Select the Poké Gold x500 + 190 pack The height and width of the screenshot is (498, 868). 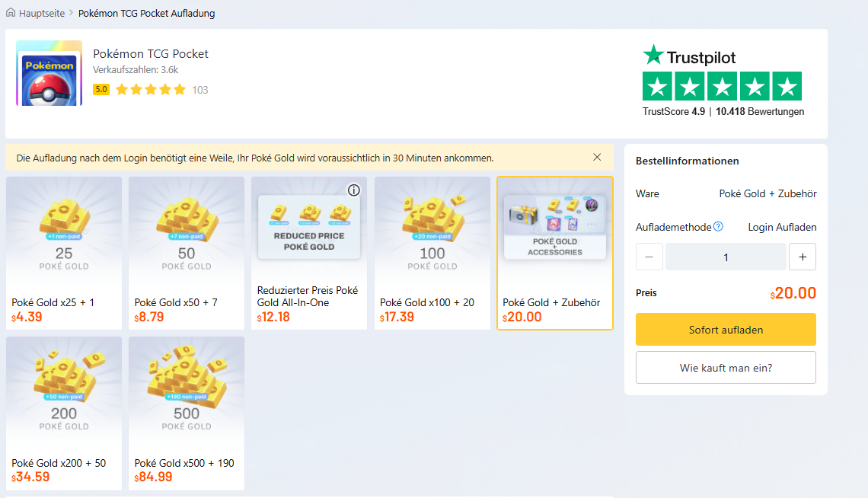pyautogui.click(x=187, y=413)
